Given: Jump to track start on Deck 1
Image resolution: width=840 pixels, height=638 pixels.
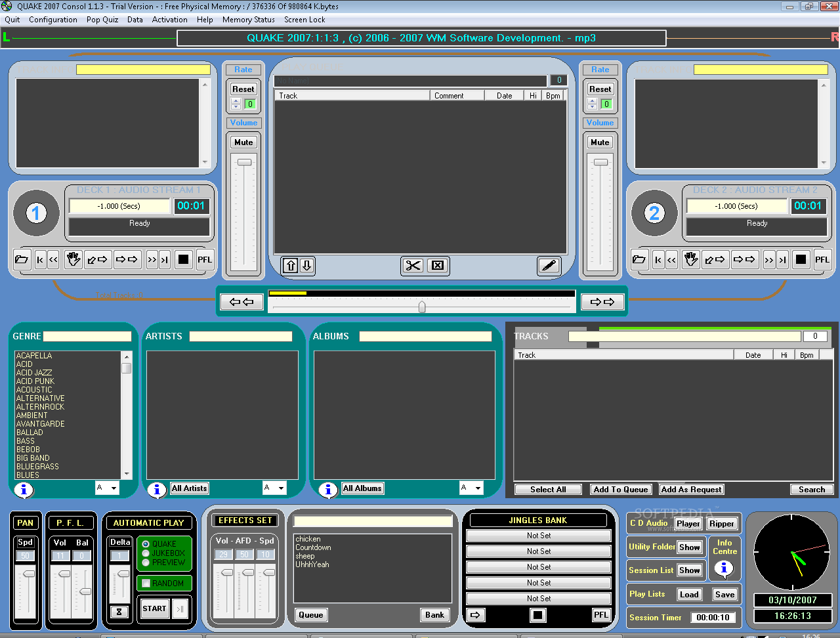Looking at the screenshot, I should [x=40, y=259].
